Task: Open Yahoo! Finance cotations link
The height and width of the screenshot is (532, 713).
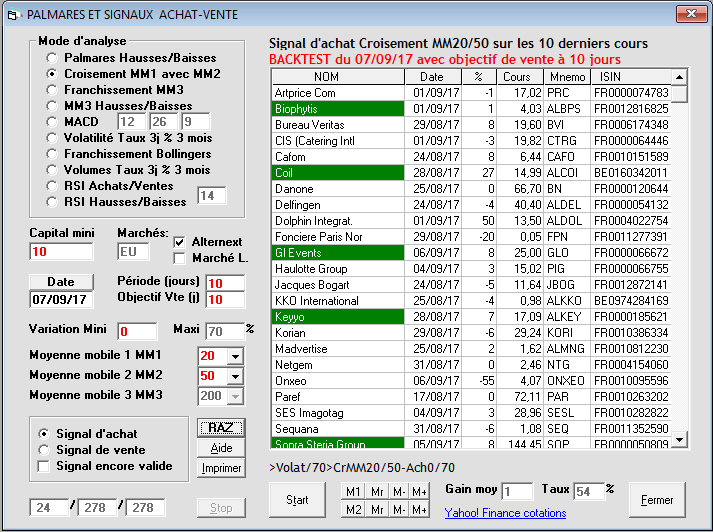Action: 505,513
